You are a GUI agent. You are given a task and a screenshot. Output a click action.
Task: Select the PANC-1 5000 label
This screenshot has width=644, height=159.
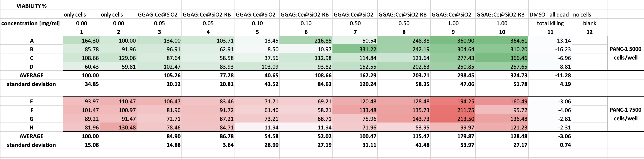(x=625, y=49)
